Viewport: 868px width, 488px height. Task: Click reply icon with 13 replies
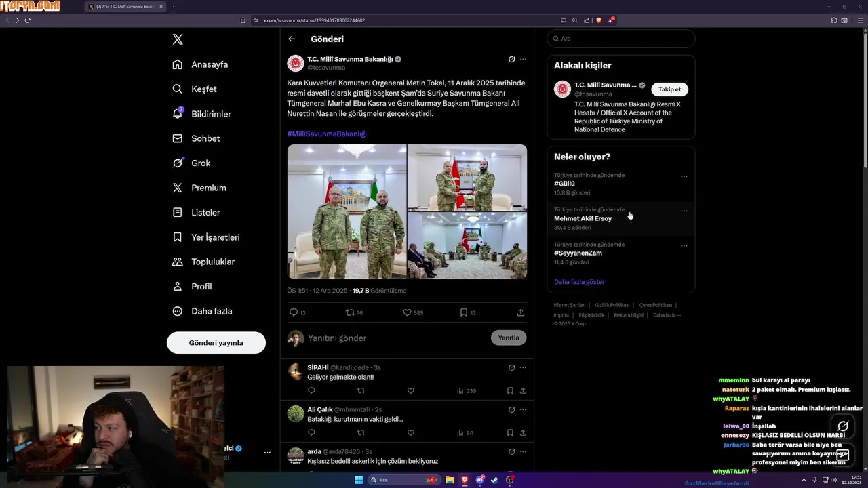(x=297, y=312)
